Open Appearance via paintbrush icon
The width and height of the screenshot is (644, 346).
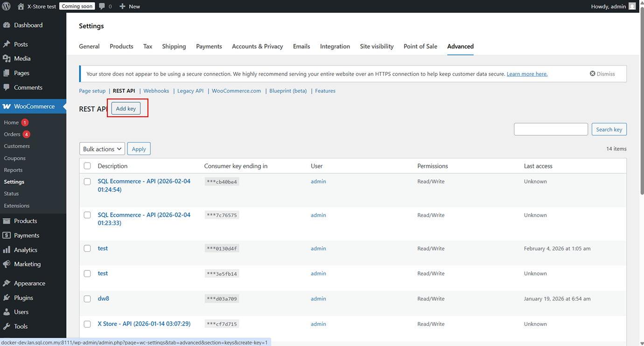[7, 283]
